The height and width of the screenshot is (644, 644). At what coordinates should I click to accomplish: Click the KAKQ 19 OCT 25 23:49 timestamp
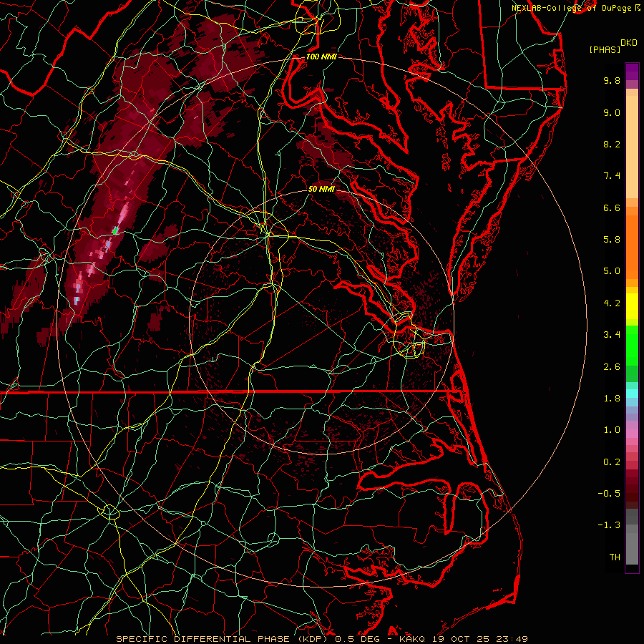tap(463, 639)
